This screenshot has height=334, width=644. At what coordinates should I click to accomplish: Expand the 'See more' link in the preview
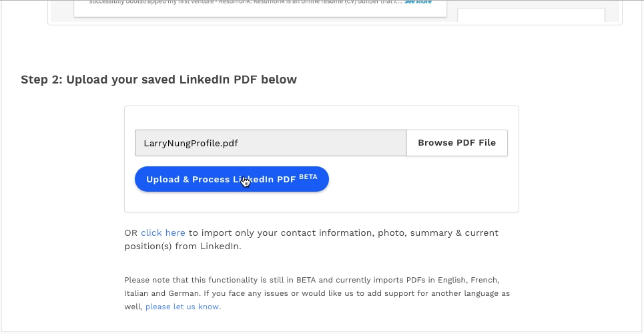418,2
